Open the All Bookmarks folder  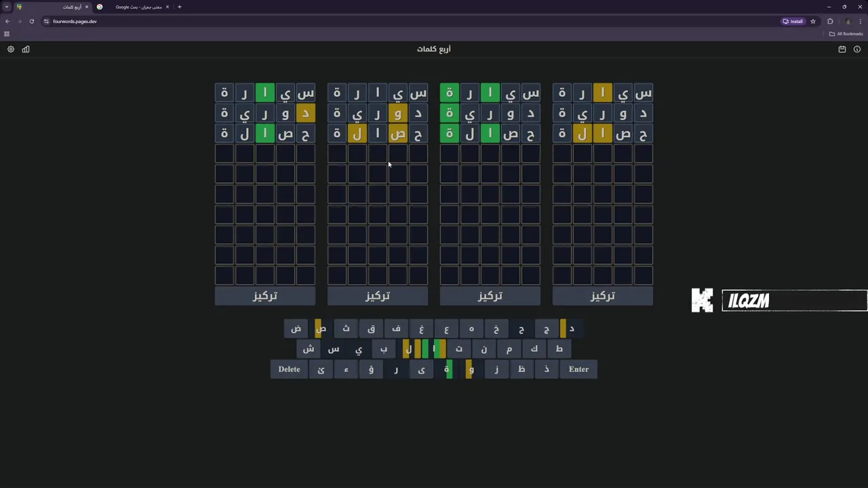click(846, 34)
